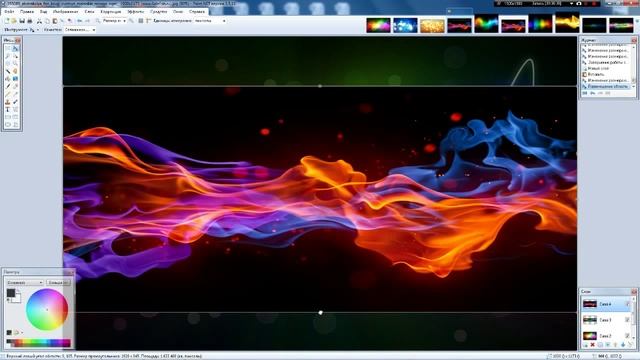The width and height of the screenshot is (640, 360).
Task: Select the Color Picker tool
Action: point(15,94)
